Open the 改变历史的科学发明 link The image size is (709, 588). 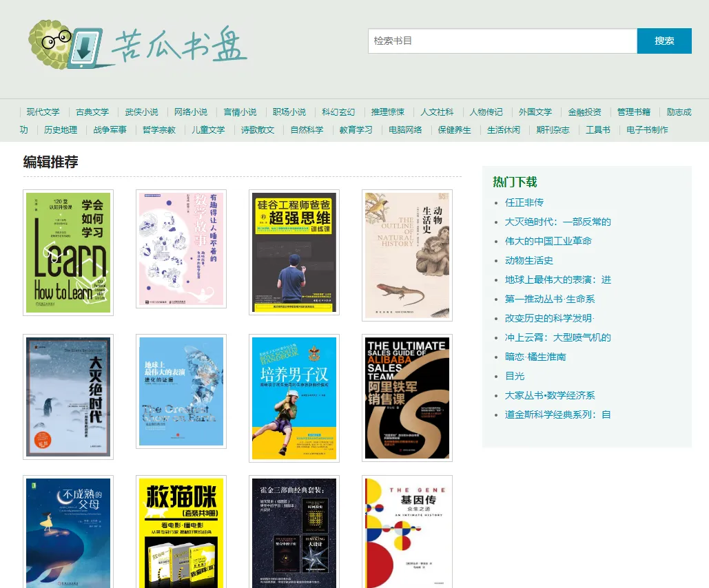pyautogui.click(x=549, y=318)
